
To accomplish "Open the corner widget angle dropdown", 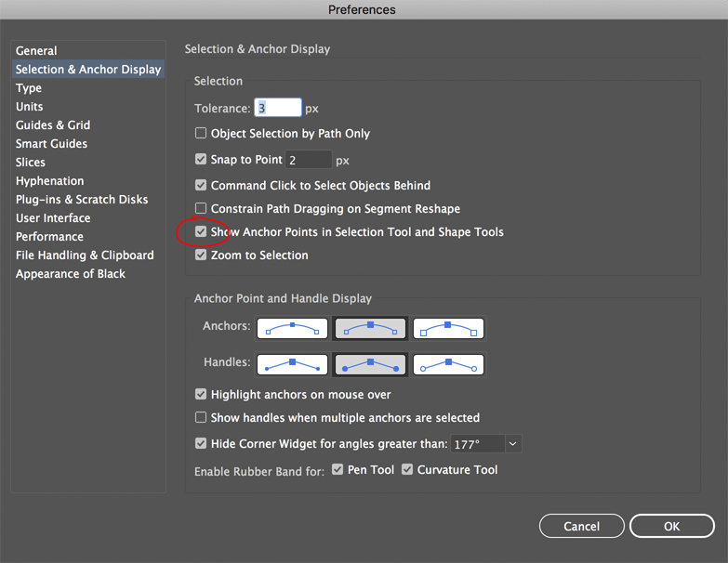I will tap(512, 444).
